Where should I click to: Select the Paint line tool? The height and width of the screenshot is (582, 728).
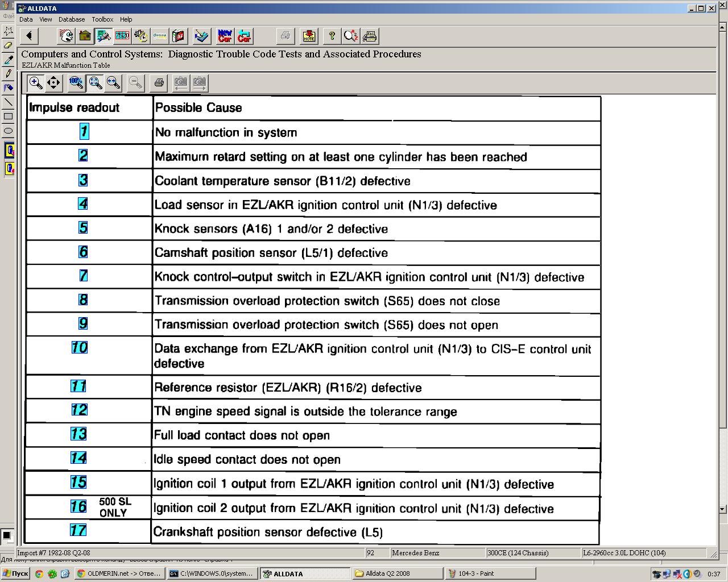tap(8, 102)
